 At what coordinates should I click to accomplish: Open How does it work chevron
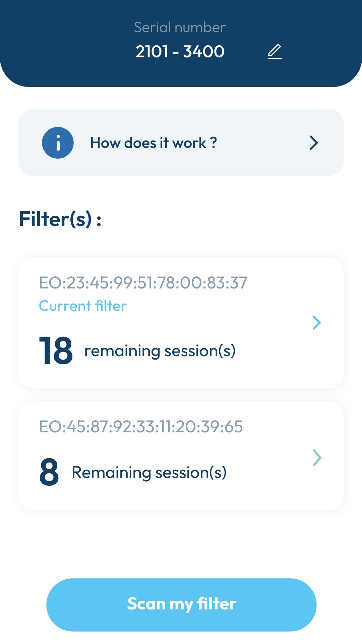point(314,143)
